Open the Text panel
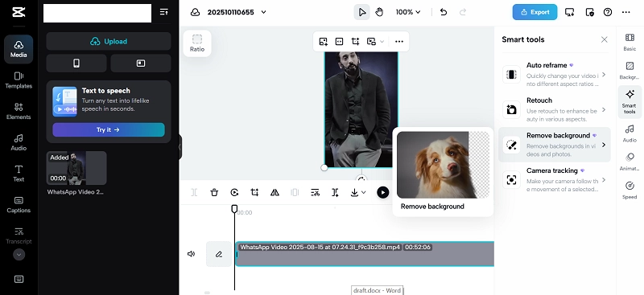644x295 pixels. tap(19, 174)
